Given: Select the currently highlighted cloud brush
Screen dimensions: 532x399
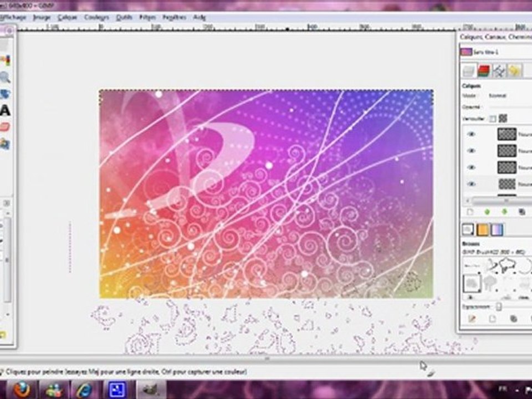Looking at the screenshot, I should [471, 283].
